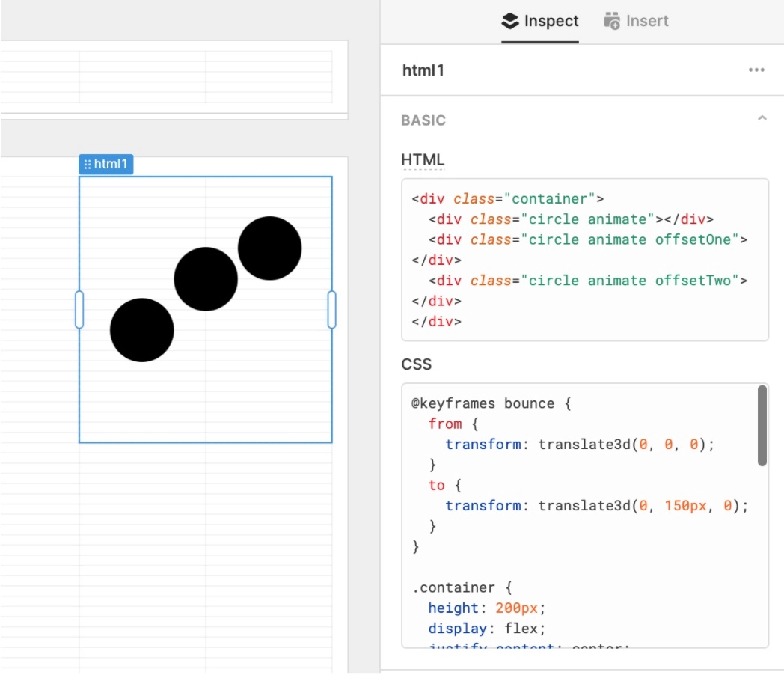Click the Insert component icon

tap(612, 21)
